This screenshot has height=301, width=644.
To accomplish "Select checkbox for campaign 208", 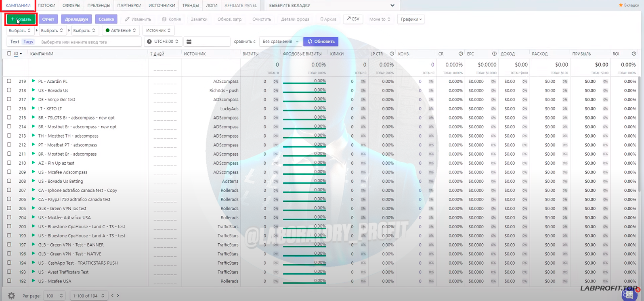I will point(9,181).
